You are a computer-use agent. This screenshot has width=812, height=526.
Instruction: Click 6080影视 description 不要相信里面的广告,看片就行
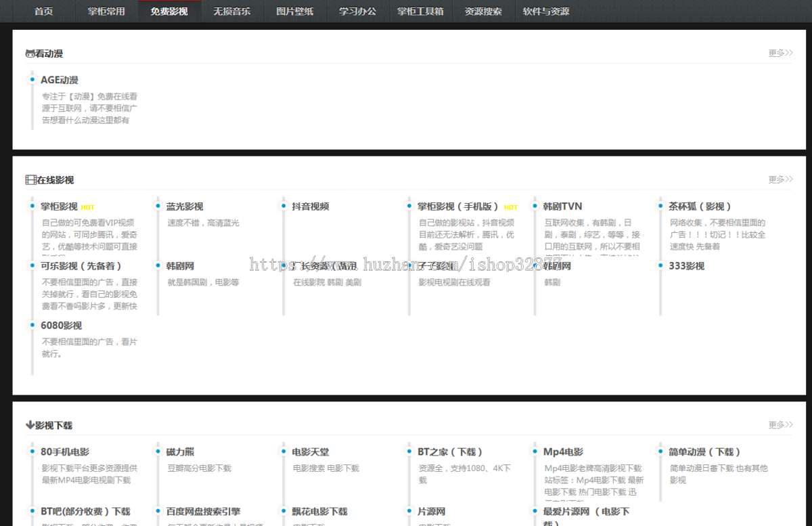click(89, 348)
